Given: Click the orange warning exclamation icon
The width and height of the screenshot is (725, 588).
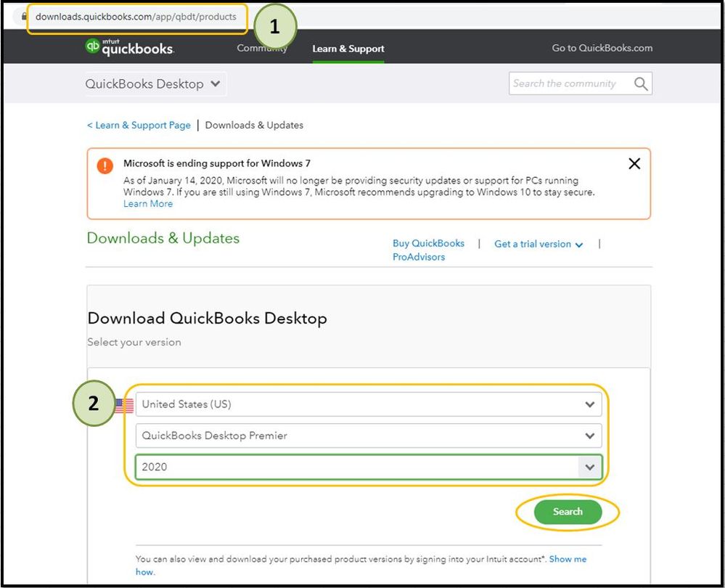Looking at the screenshot, I should (x=105, y=166).
